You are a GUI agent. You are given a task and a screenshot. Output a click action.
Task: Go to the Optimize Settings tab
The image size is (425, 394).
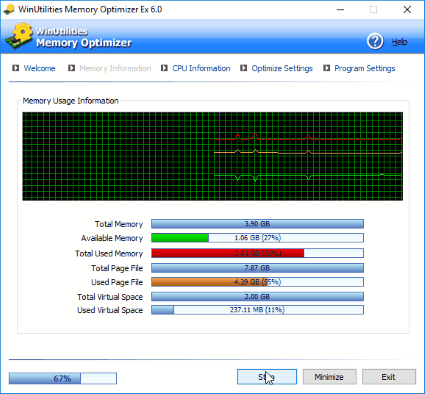coord(282,68)
